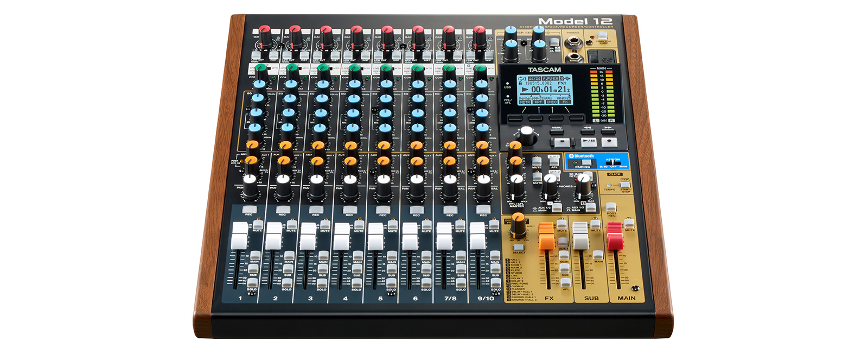The width and height of the screenshot is (868, 353).
Task: Toggle the channel 1 MUTE button
Action: [x=258, y=223]
